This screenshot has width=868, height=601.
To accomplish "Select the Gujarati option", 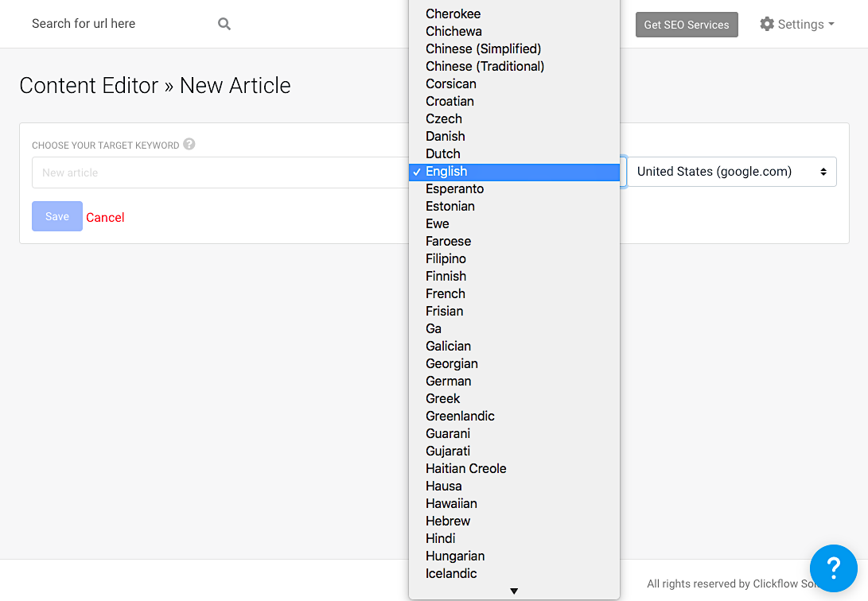I will pos(514,452).
